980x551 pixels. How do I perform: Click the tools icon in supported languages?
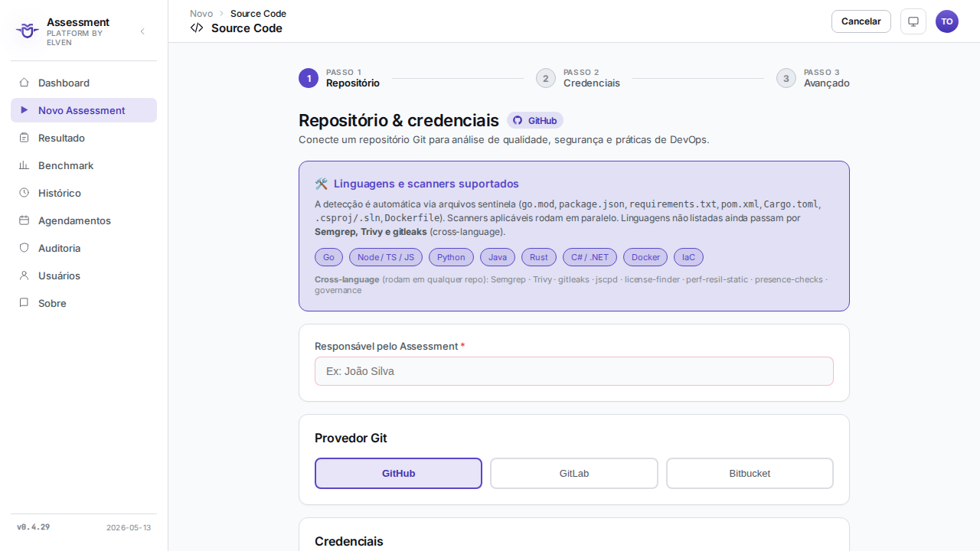(x=322, y=184)
